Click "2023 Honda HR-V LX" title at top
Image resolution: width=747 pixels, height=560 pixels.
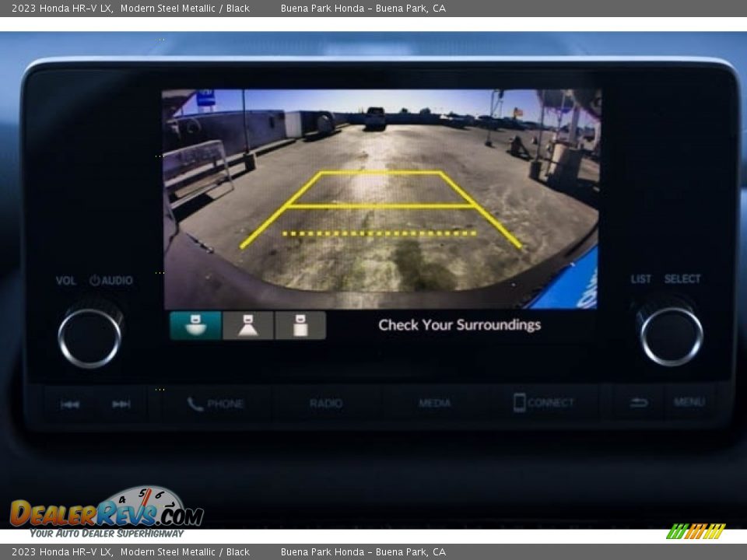tap(62, 8)
